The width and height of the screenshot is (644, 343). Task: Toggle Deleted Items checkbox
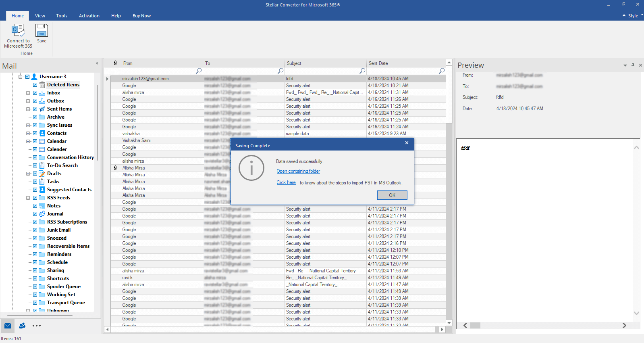[x=35, y=85]
